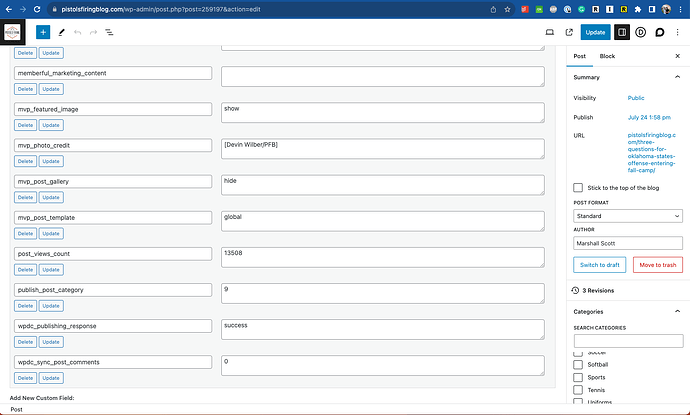This screenshot has height=415, width=690.
Task: Edit the memberful_marketing_content value textarea
Action: pos(383,77)
